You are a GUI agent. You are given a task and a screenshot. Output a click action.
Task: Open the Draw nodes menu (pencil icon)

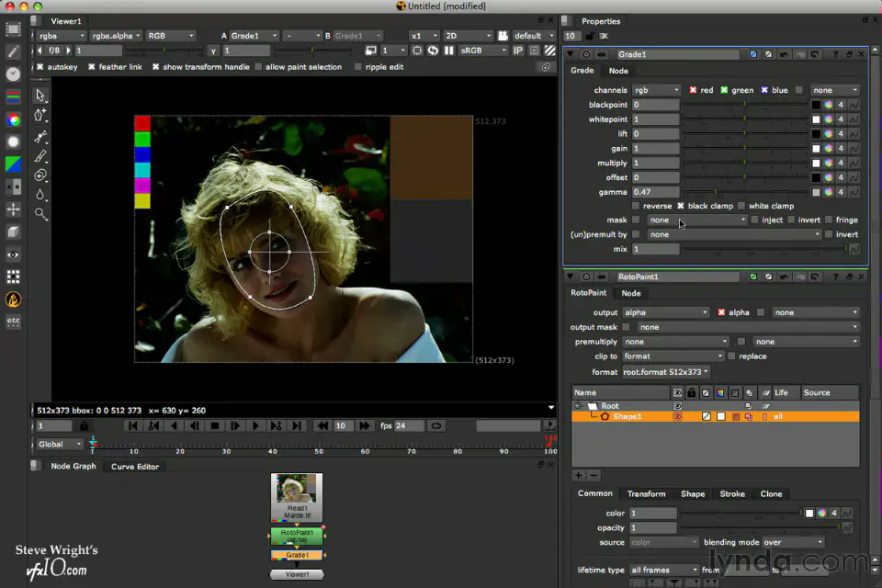click(13, 51)
